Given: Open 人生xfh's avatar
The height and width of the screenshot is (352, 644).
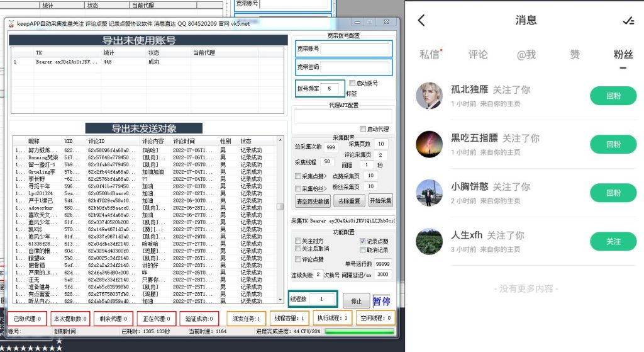Looking at the screenshot, I should [x=429, y=241].
